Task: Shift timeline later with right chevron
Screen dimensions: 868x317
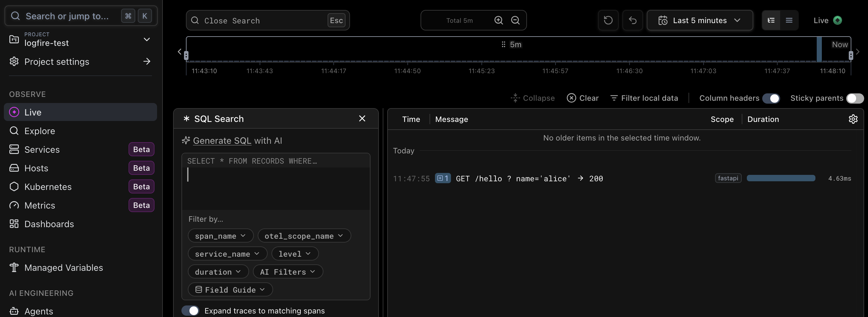Action: click(x=857, y=52)
